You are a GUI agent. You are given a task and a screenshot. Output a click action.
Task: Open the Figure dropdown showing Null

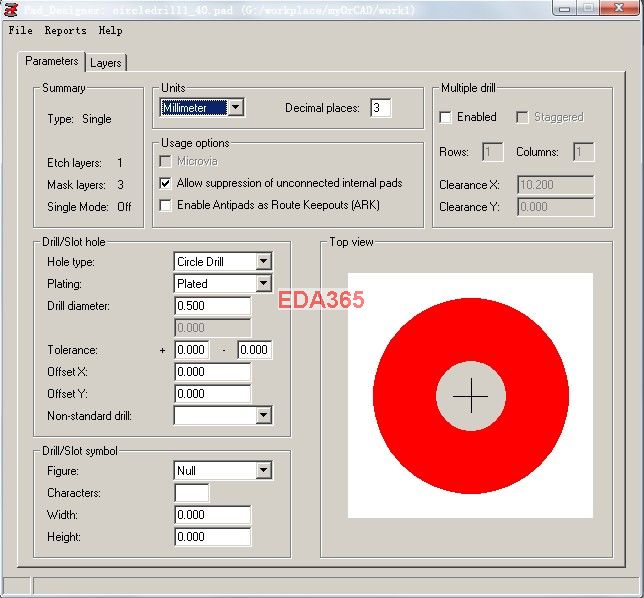(x=223, y=471)
